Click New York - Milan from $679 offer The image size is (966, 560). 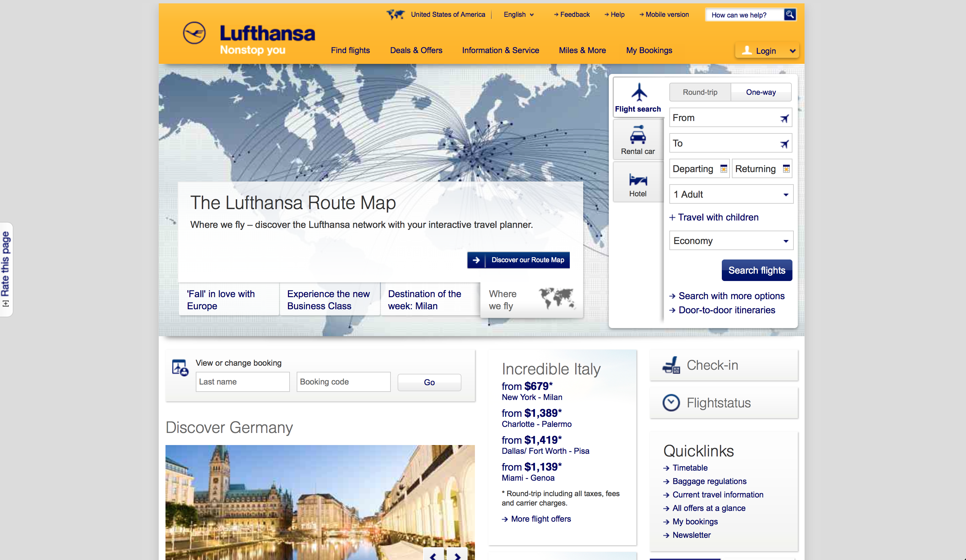coord(532,391)
